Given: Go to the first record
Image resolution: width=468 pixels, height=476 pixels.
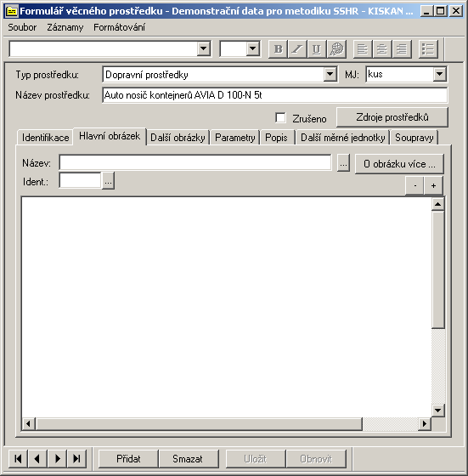Looking at the screenshot, I should [18, 459].
